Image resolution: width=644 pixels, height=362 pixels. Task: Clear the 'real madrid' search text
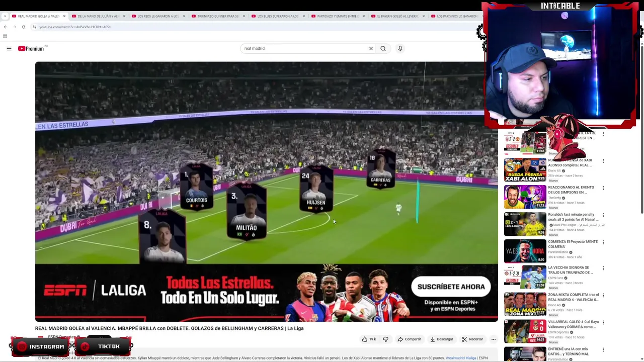(x=371, y=49)
